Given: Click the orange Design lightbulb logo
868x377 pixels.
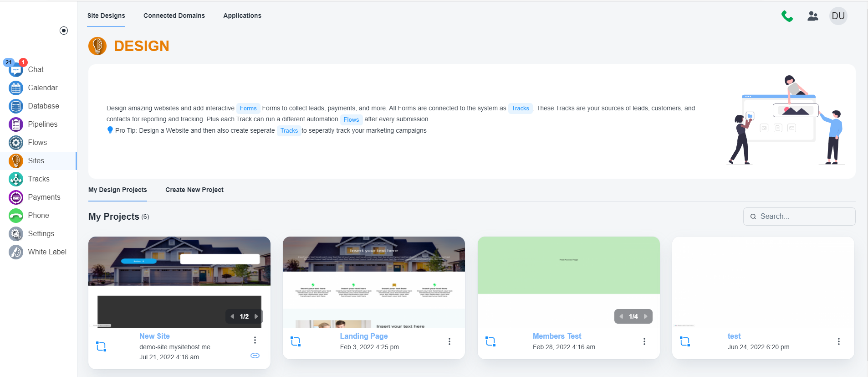Looking at the screenshot, I should tap(97, 46).
